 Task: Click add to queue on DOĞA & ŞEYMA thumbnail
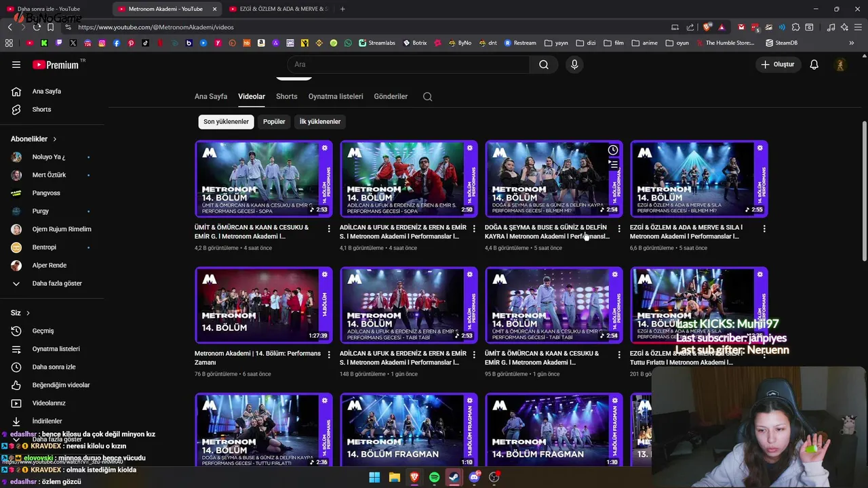click(613, 165)
